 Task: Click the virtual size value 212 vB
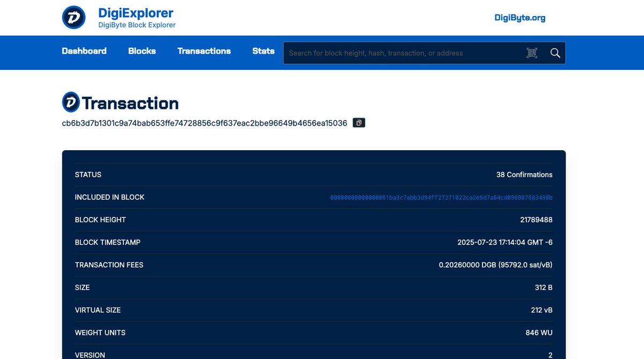541,310
